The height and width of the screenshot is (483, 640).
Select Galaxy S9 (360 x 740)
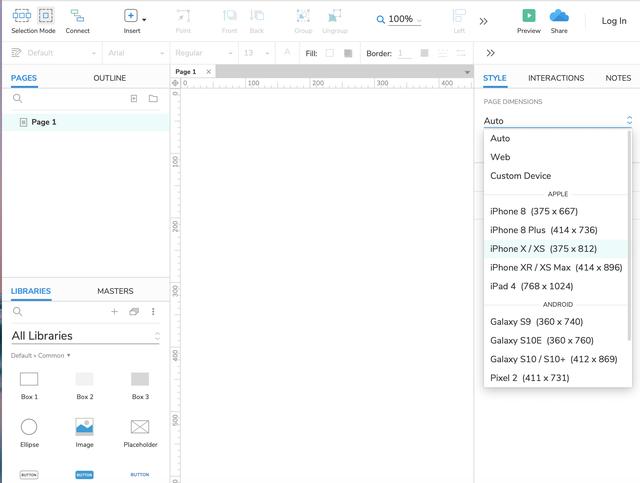(556, 322)
